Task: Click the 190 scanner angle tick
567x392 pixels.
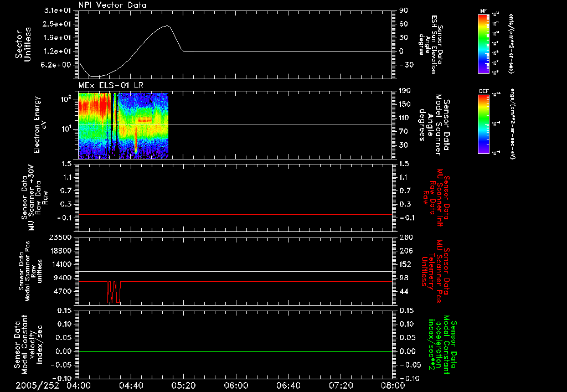Action: coord(405,91)
